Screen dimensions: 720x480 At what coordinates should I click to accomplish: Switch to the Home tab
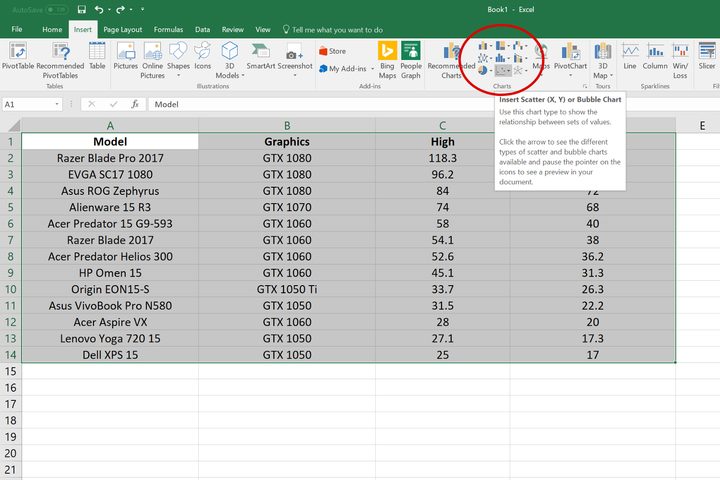(52, 29)
